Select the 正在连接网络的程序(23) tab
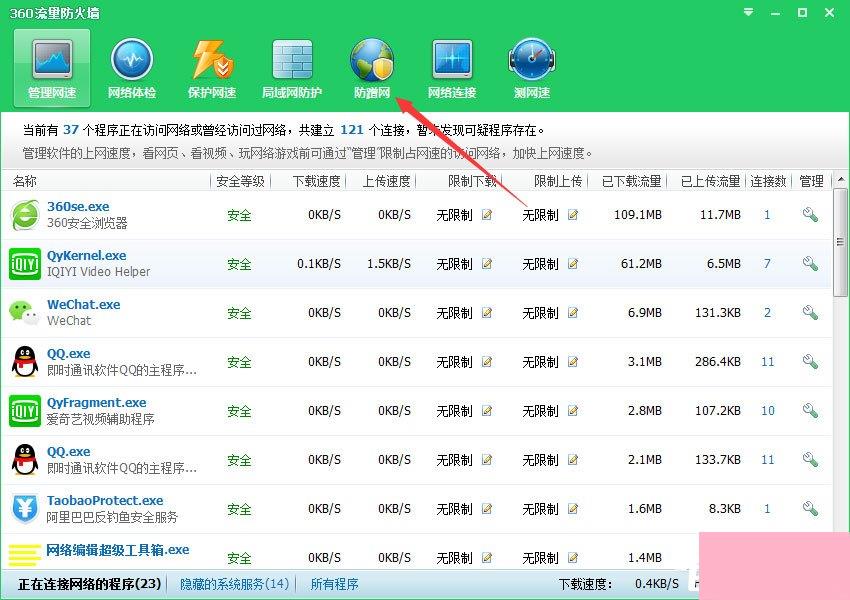 (x=89, y=584)
